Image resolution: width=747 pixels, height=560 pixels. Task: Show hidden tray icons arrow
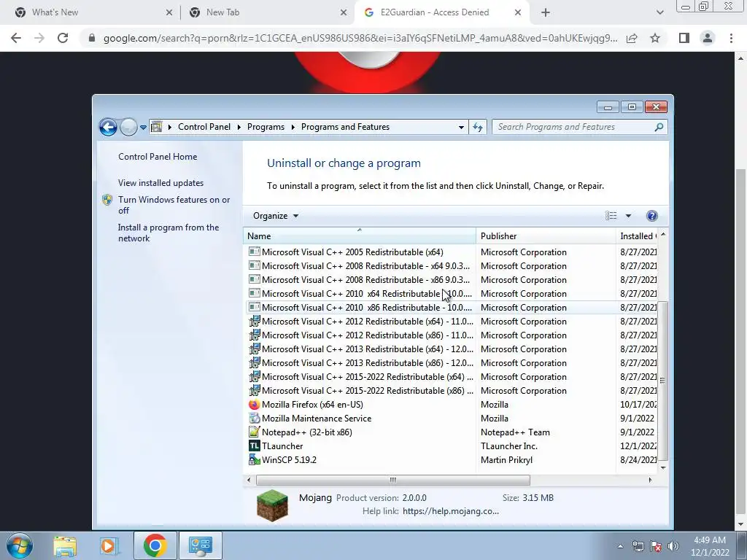(620, 546)
